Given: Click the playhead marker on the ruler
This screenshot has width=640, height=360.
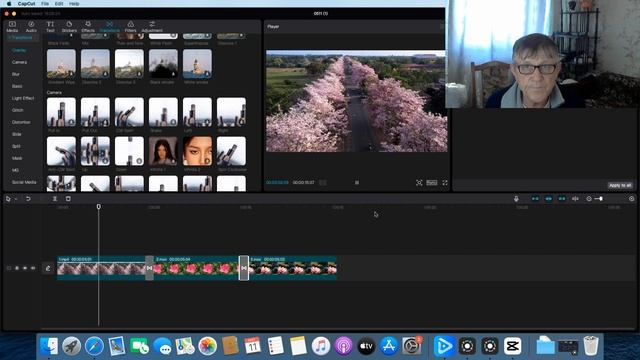Looking at the screenshot, I should 98,207.
